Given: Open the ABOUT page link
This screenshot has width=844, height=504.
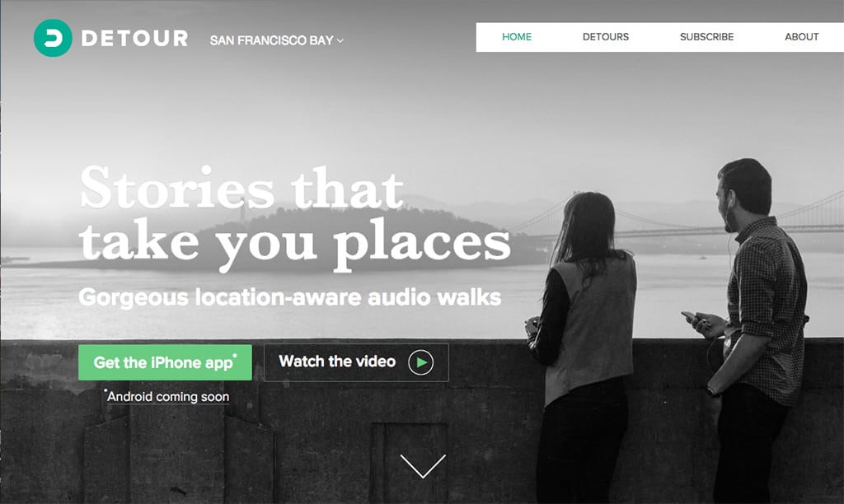Looking at the screenshot, I should [x=801, y=37].
